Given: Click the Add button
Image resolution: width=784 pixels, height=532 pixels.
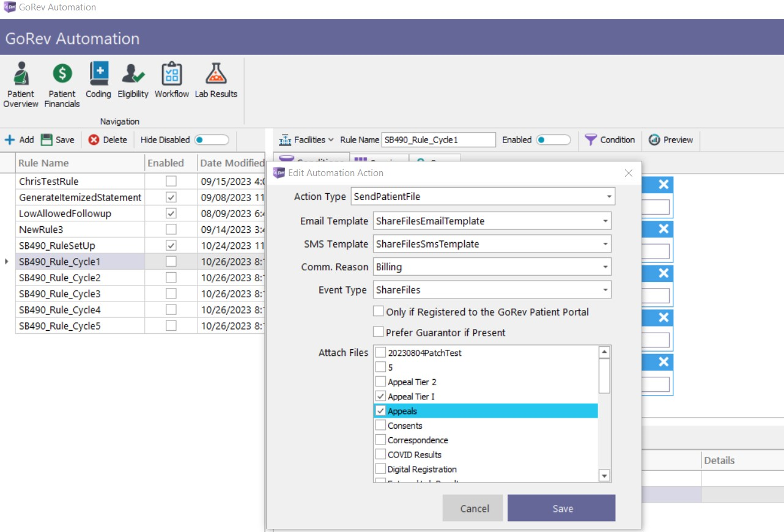Looking at the screenshot, I should pyautogui.click(x=20, y=139).
